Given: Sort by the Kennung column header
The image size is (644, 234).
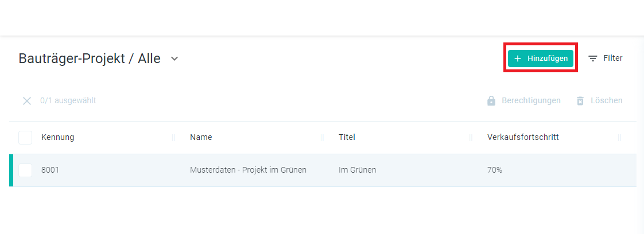Looking at the screenshot, I should tap(58, 137).
